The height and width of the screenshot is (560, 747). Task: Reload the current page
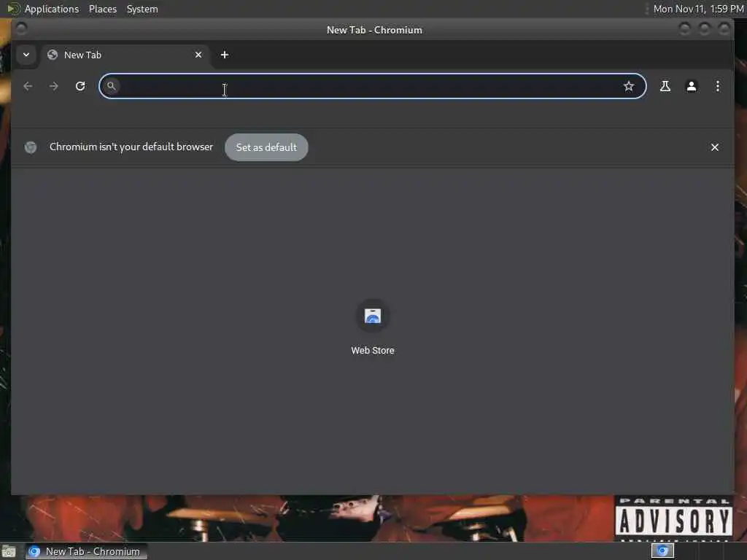80,86
